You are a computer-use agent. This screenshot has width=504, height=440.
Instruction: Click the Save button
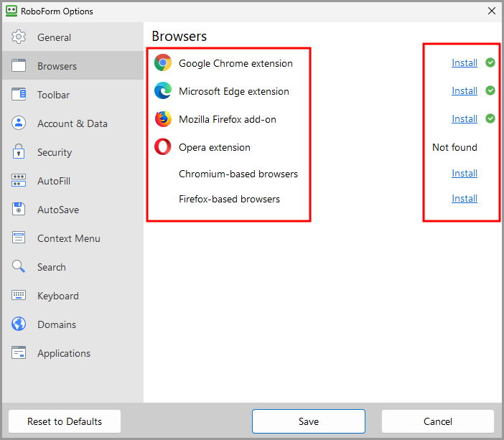pyautogui.click(x=309, y=421)
